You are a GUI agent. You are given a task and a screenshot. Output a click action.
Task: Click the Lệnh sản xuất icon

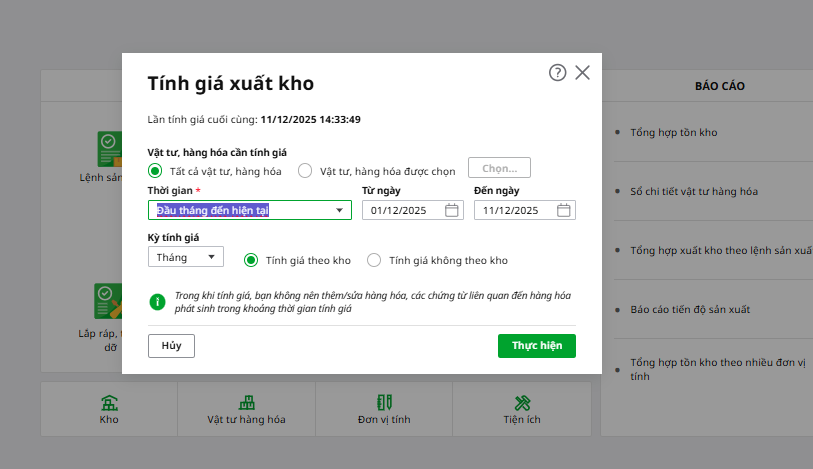point(107,148)
